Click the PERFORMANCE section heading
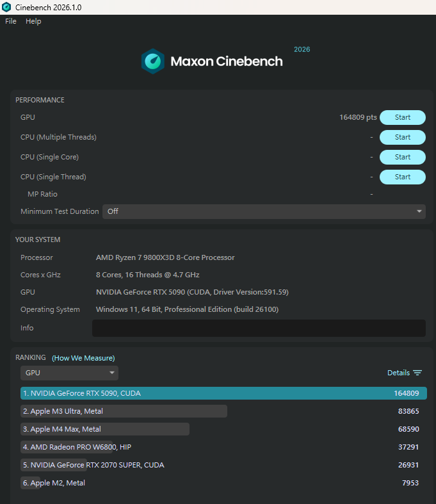Screen dimensions: 436x504 [x=40, y=101]
